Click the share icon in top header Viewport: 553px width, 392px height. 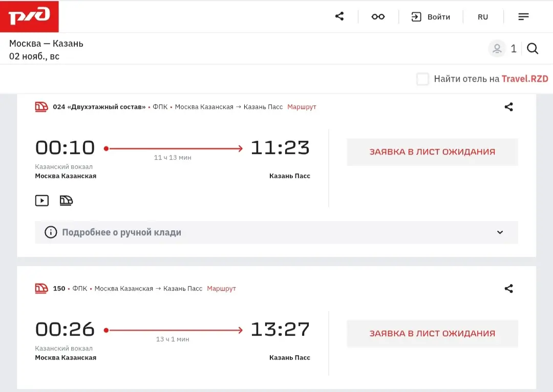339,16
